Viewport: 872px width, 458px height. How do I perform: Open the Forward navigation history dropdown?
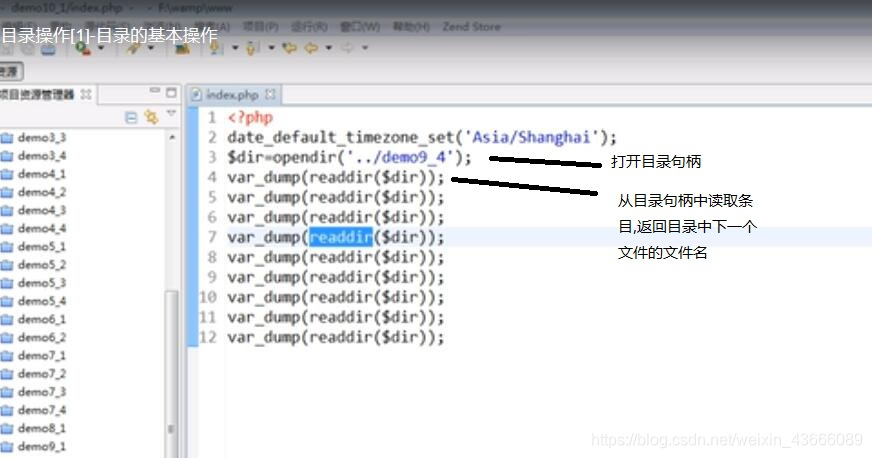pos(365,48)
